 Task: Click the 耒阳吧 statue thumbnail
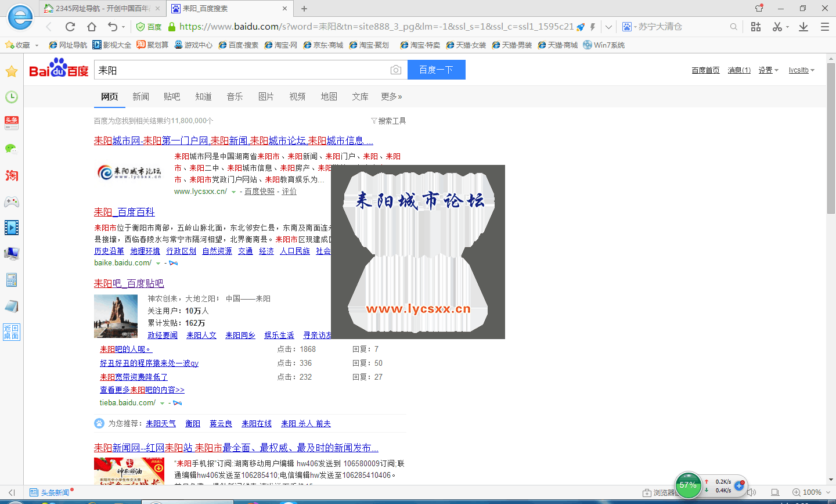coord(116,316)
